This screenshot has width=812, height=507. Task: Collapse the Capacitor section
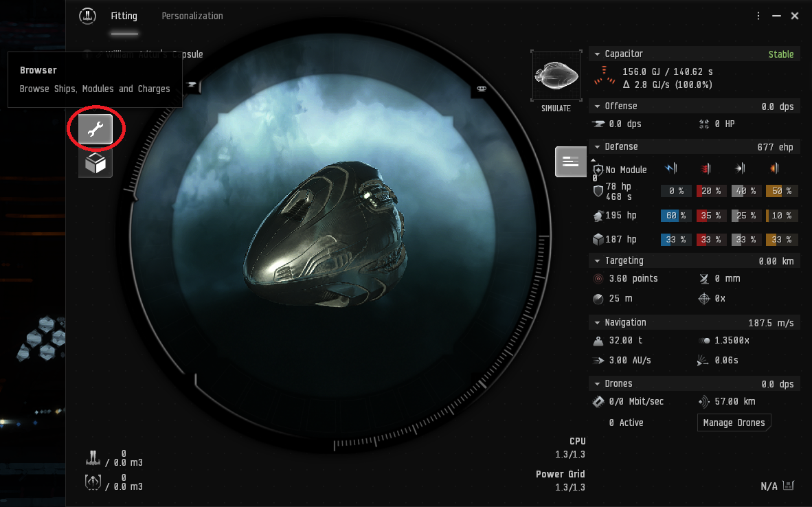pos(597,54)
